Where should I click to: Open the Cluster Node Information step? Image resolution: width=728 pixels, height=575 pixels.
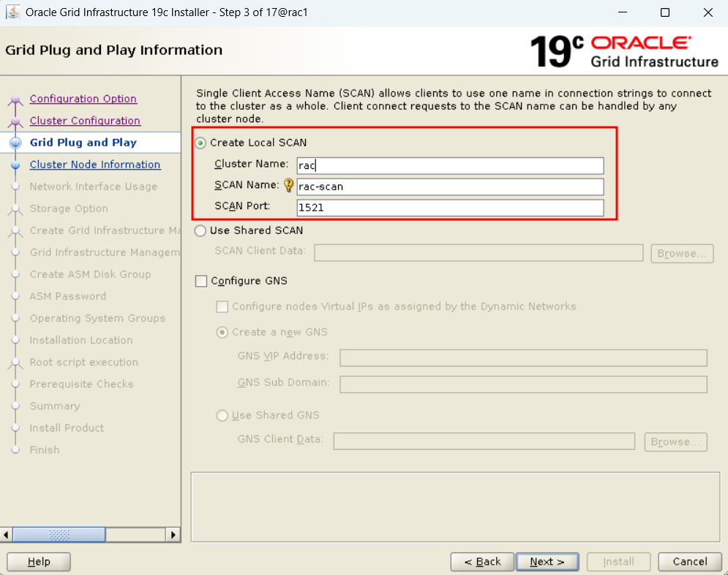pyautogui.click(x=95, y=165)
